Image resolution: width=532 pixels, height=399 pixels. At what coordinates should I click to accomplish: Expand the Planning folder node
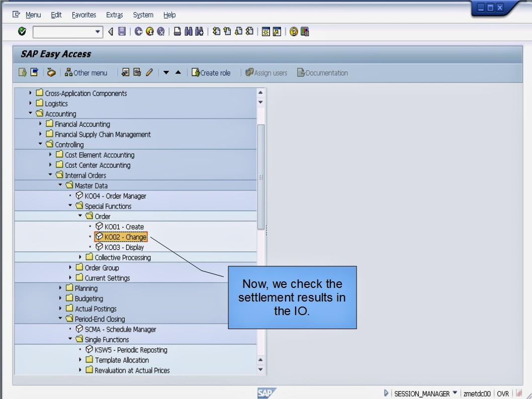click(60, 288)
